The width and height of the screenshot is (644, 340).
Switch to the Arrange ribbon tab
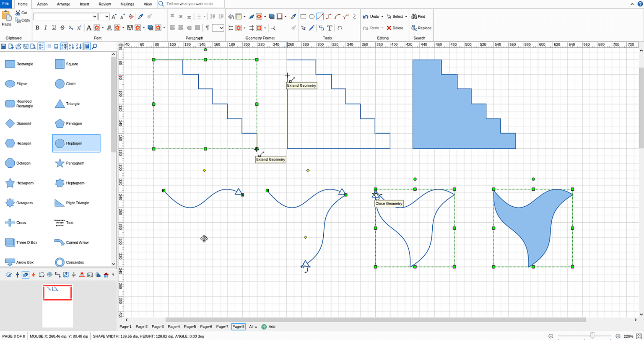click(x=64, y=4)
